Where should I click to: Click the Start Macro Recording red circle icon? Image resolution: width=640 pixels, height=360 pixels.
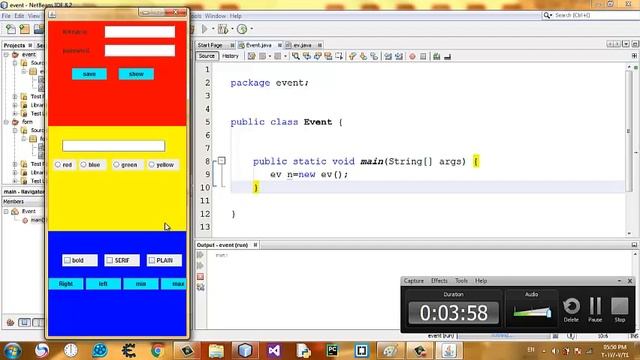coord(412,56)
